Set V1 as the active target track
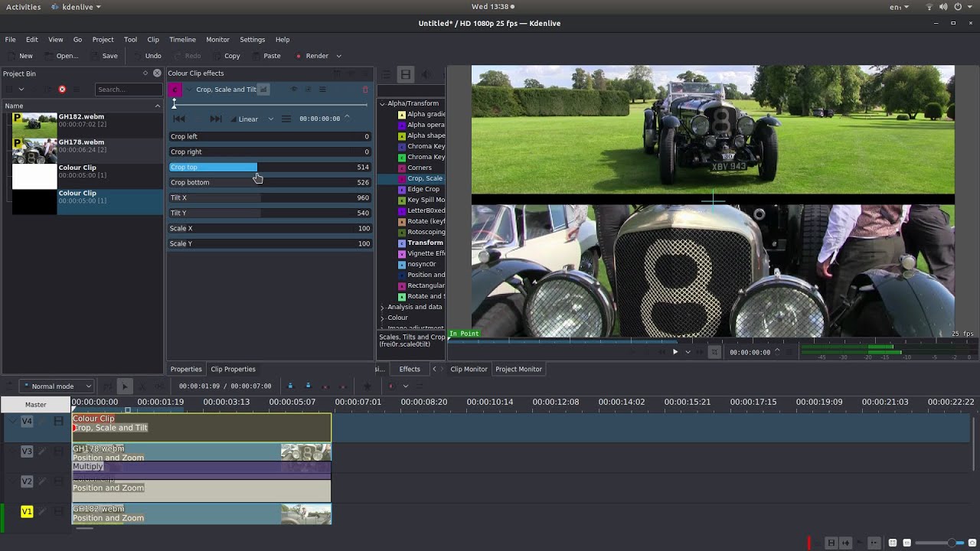The image size is (980, 551). click(27, 511)
